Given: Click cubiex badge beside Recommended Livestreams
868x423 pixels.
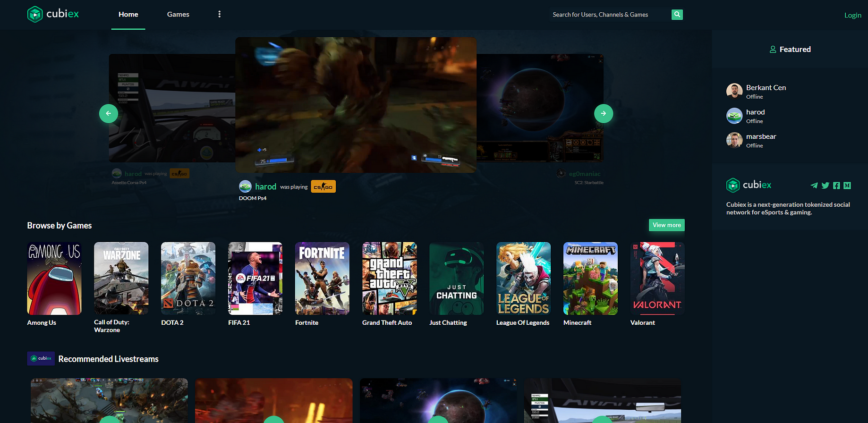Looking at the screenshot, I should point(41,358).
